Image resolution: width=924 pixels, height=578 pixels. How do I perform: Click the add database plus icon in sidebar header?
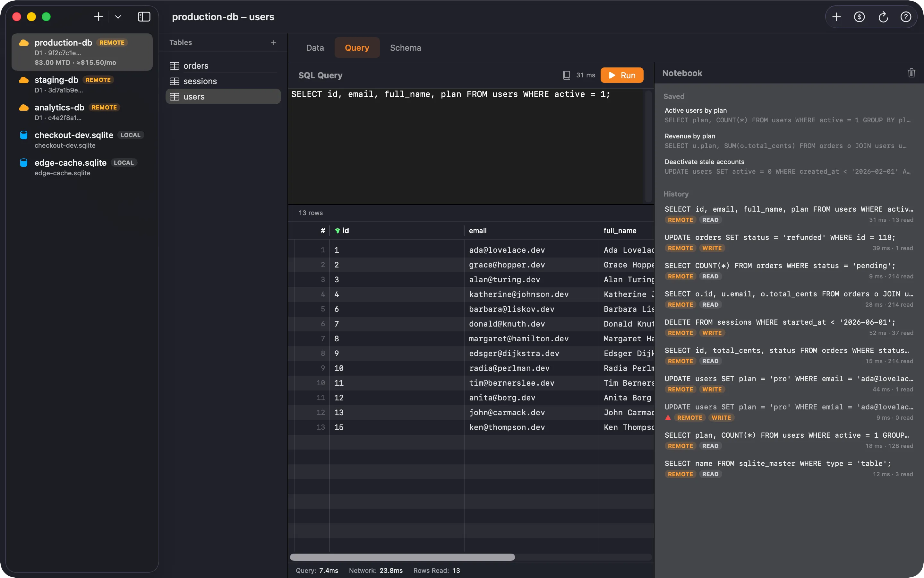(x=98, y=17)
